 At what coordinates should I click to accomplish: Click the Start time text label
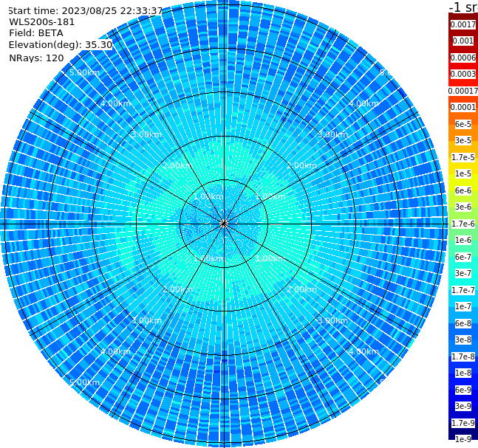pos(86,11)
